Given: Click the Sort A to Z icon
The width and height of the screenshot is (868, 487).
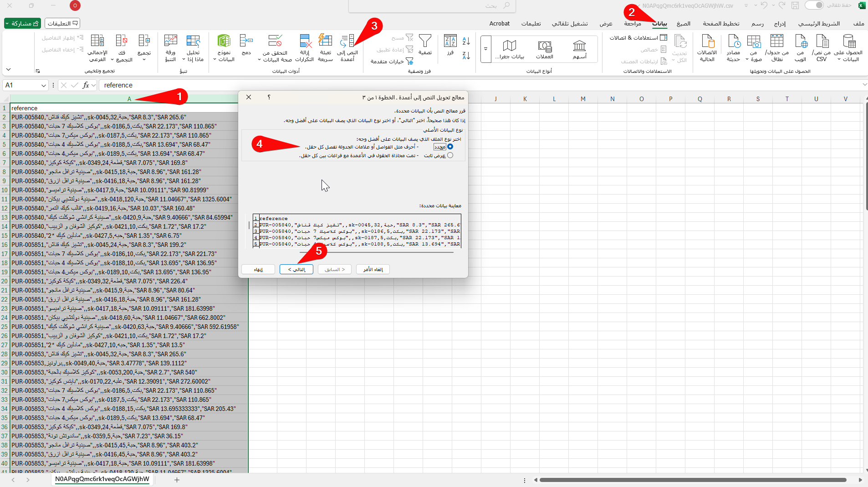Looking at the screenshot, I should 466,41.
